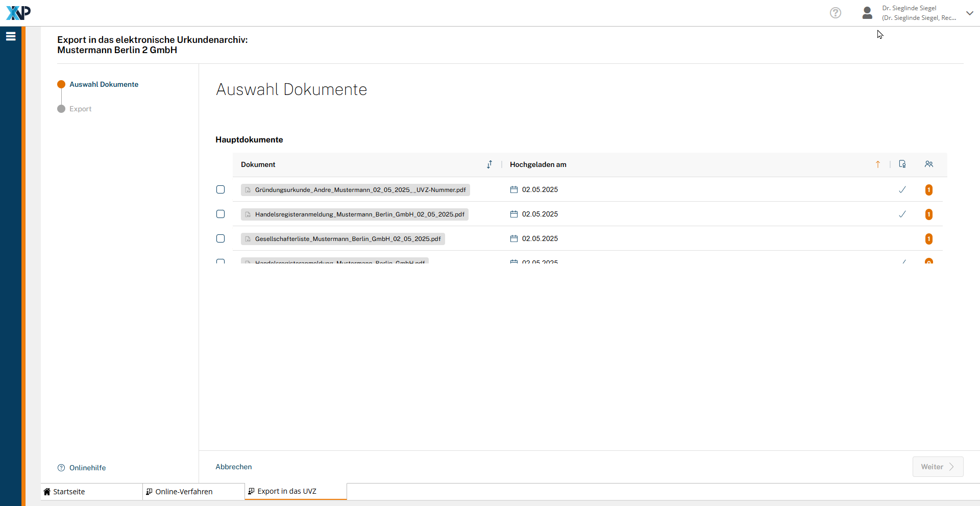Click orange badge for Gesellschafterliste row
Viewport: 980px width, 506px height.
click(928, 239)
